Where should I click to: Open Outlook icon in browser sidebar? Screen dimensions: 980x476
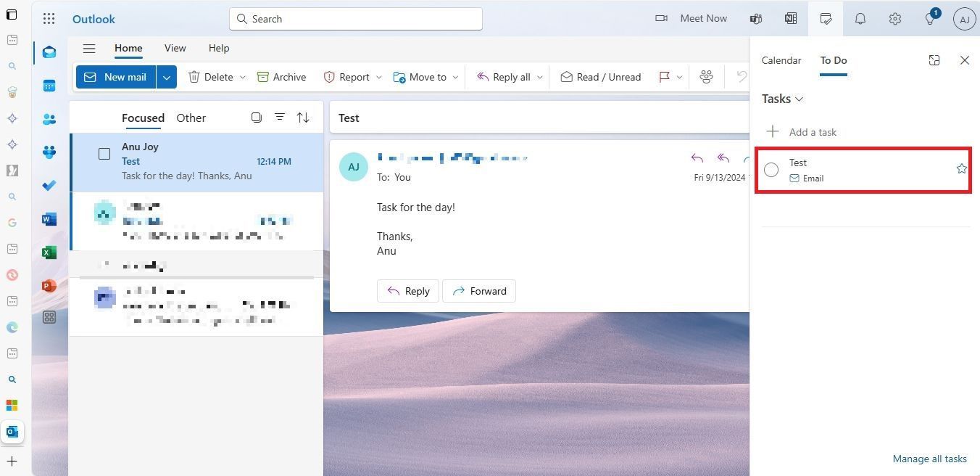[x=12, y=432]
